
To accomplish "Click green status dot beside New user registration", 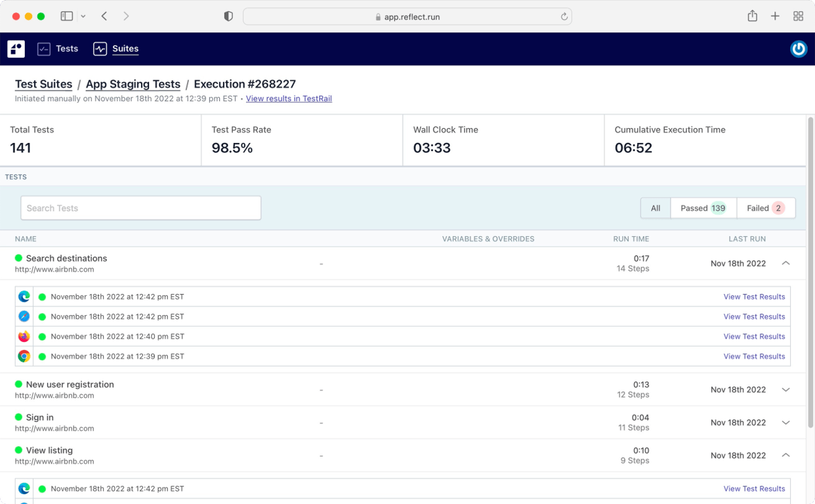I will click(x=18, y=384).
